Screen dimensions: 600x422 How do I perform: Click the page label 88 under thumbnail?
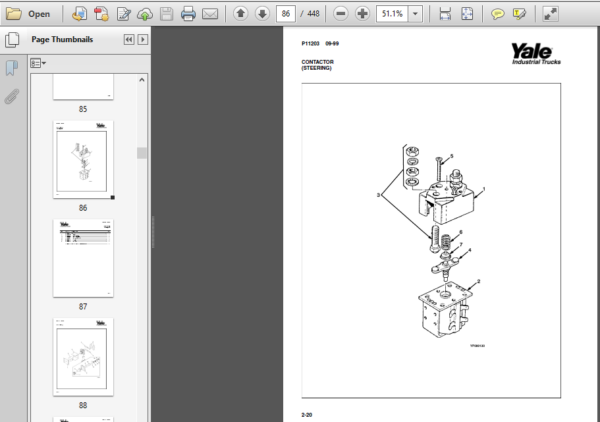coord(83,405)
